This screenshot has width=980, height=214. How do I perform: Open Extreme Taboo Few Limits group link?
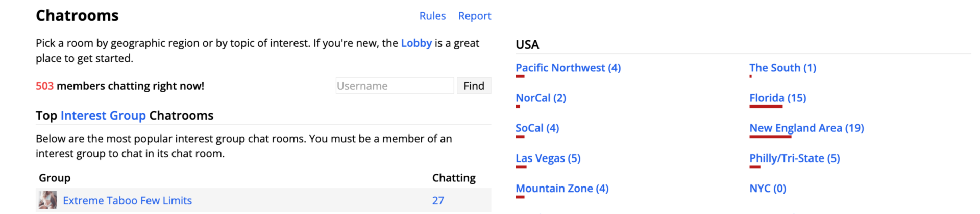point(127,201)
